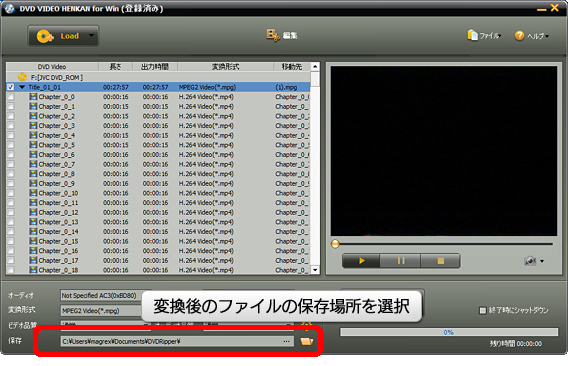Click the (1).mpg destination cell
Image resolution: width=568 pixels, height=366 pixels.
tap(286, 87)
